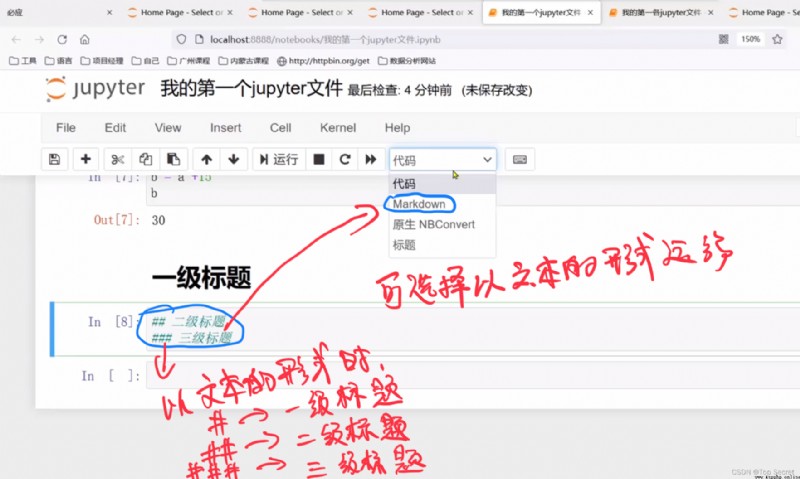
Task: Paste cells below icon
Action: coord(173,160)
